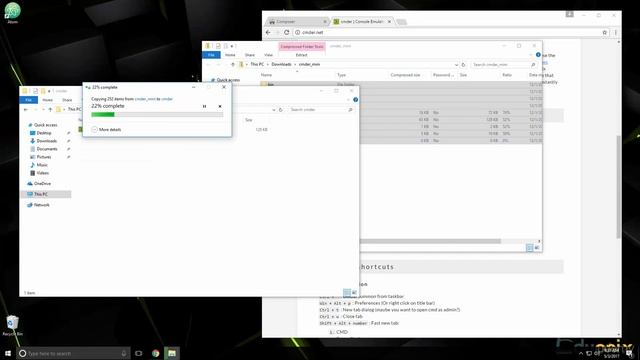Screen dimensions: 640x360
Task: Open Share tab in cmder Explorer window
Action: click(x=67, y=100)
